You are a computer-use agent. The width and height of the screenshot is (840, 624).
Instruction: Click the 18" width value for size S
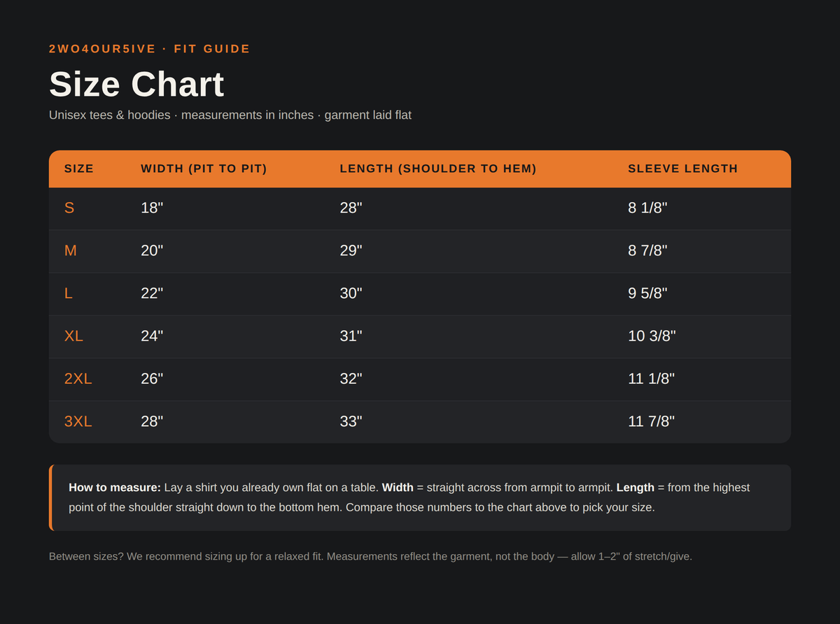pos(152,208)
